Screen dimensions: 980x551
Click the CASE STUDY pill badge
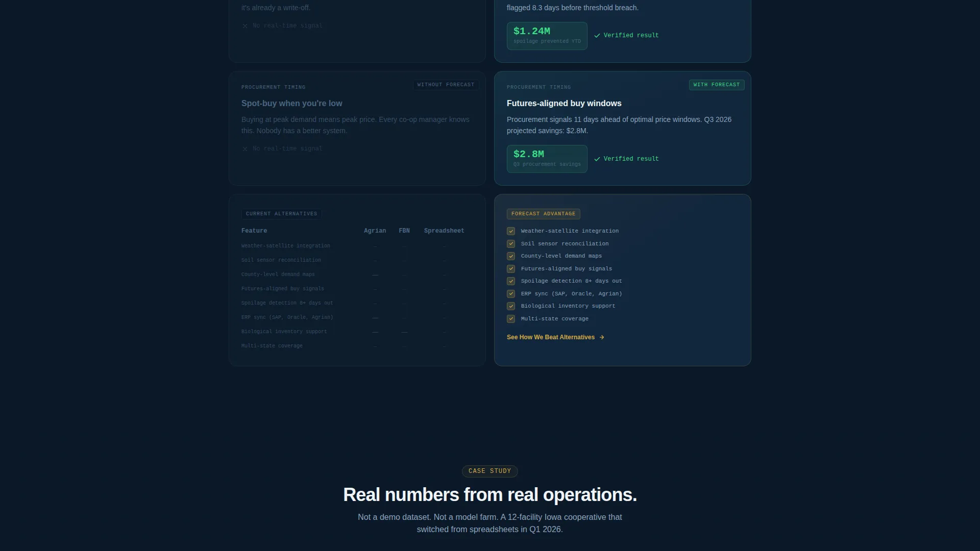click(x=490, y=471)
